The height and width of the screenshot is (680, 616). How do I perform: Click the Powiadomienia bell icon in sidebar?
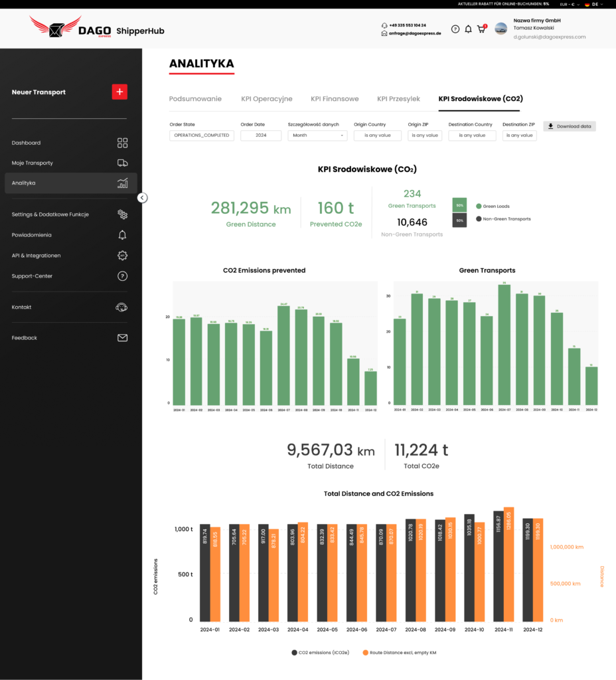[x=122, y=235]
